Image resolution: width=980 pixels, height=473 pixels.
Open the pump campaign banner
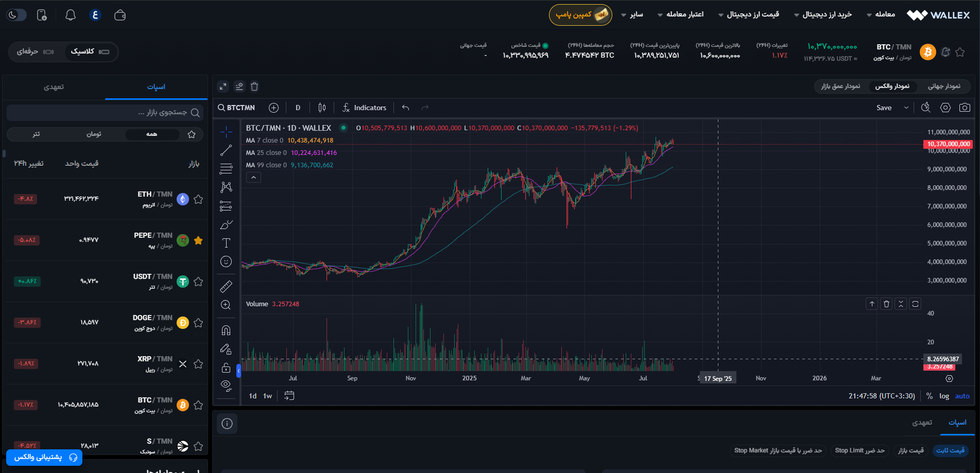click(x=580, y=14)
